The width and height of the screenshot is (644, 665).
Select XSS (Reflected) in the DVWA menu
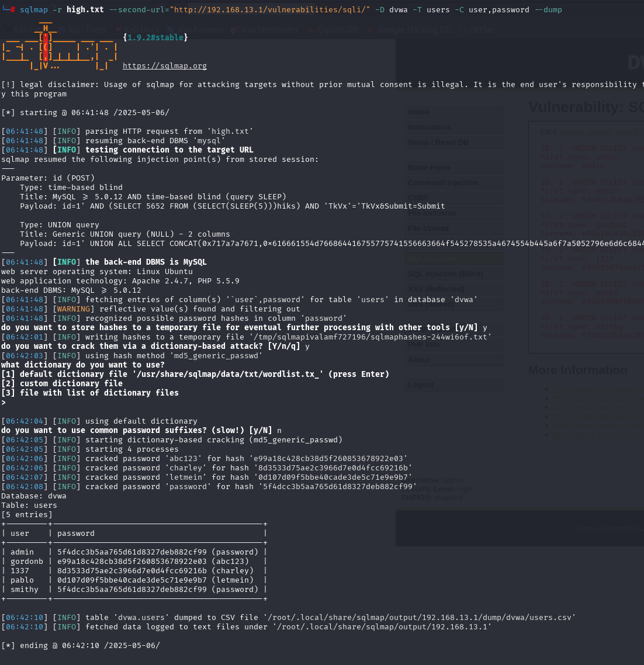tap(454, 289)
